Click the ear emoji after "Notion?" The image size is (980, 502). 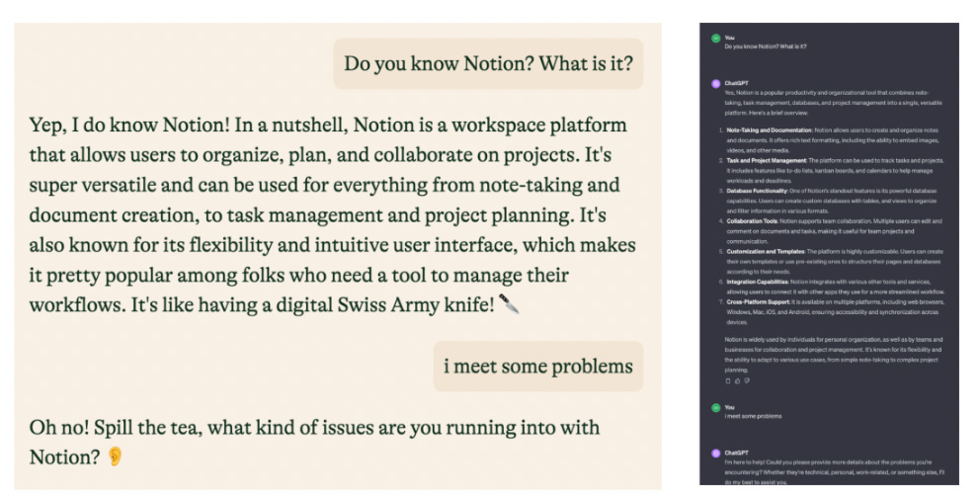115,457
